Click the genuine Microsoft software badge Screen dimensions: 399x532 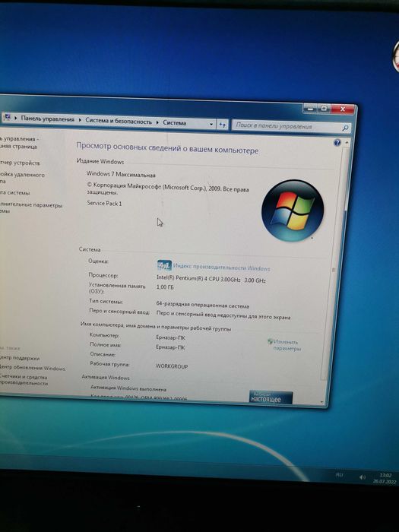click(271, 397)
